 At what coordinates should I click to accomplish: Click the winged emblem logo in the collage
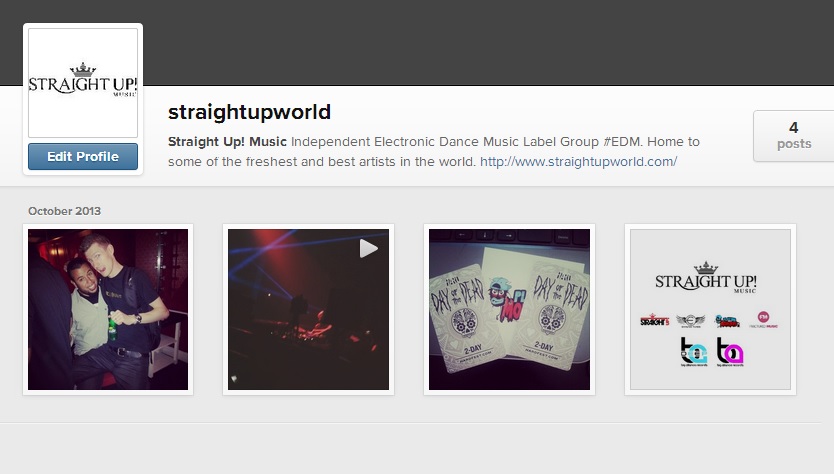tap(690, 320)
